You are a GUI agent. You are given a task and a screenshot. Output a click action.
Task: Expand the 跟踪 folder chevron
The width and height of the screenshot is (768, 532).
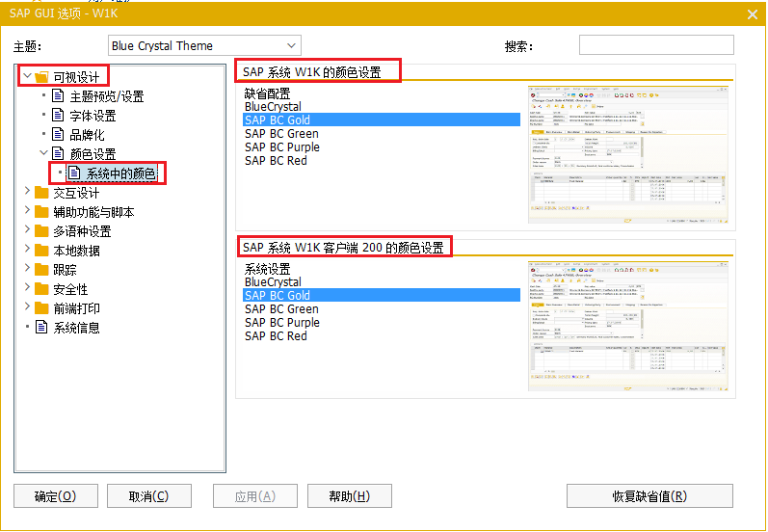27,268
